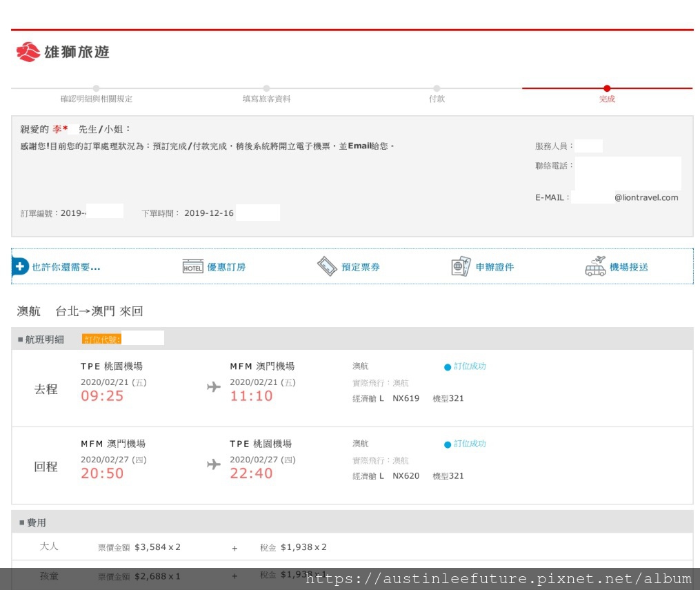
Task: Click the MFM 澳門機場 origin in 回程
Action: pos(113,444)
